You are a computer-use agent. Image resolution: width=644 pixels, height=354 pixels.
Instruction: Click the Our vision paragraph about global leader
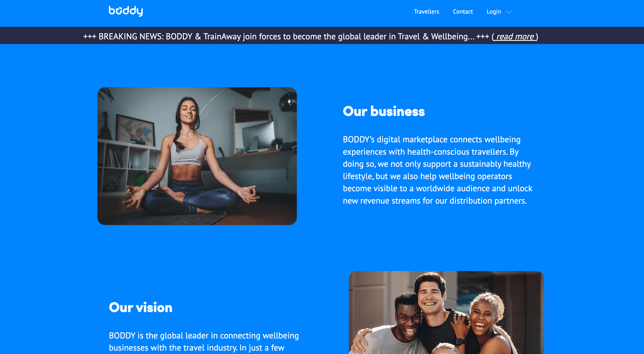coord(204,341)
